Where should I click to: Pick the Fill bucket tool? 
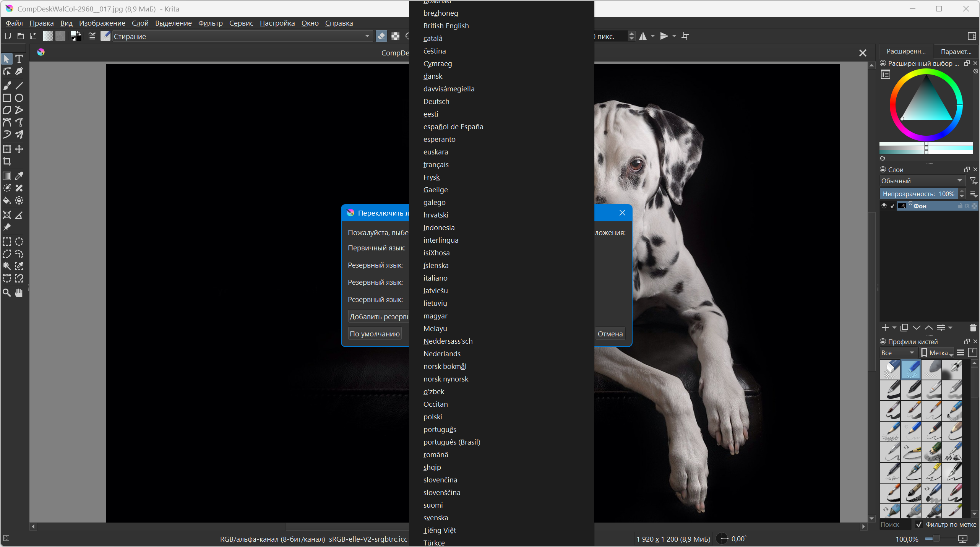pyautogui.click(x=7, y=200)
